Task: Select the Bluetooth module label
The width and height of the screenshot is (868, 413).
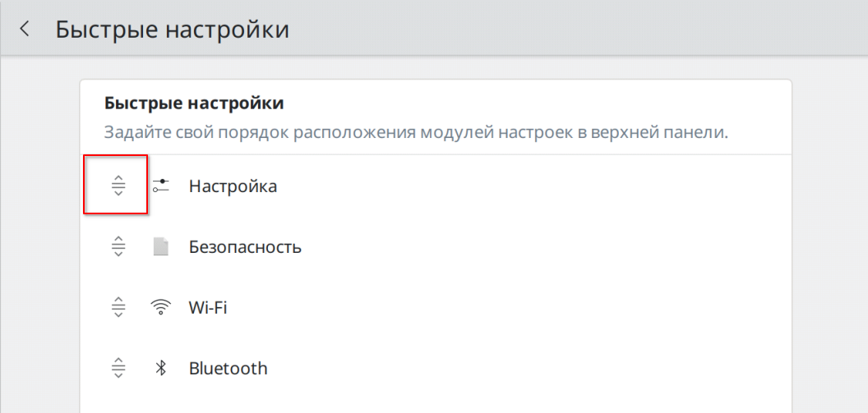Action: pos(228,369)
